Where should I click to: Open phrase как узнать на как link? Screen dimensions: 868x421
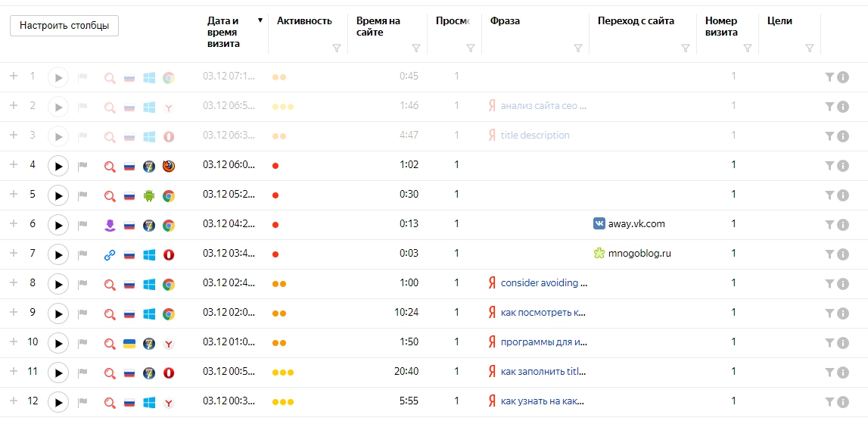(x=543, y=401)
